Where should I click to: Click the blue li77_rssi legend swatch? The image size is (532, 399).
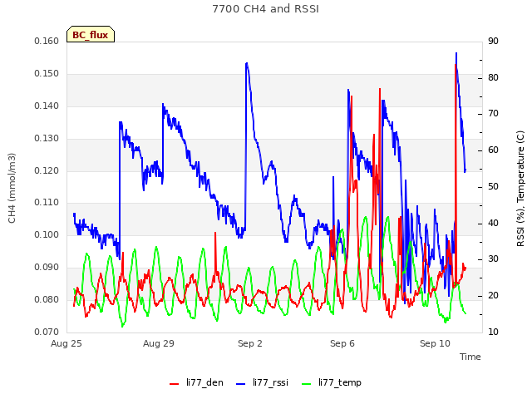[240, 384]
